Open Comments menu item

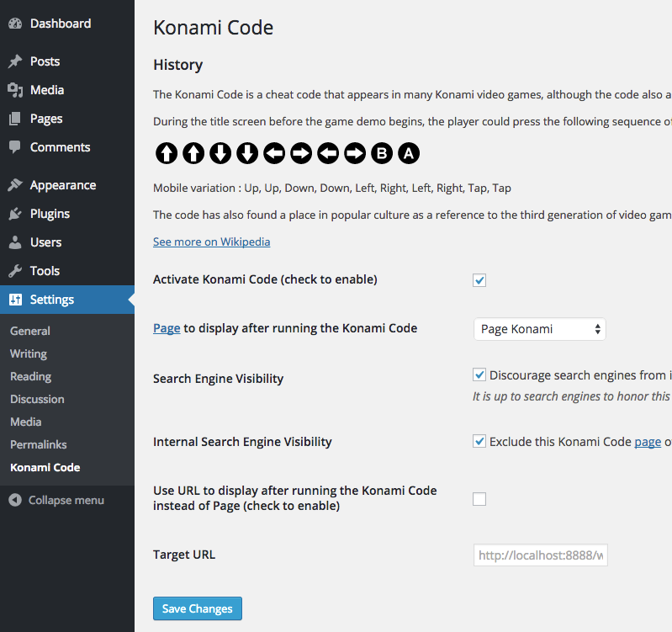click(67, 147)
